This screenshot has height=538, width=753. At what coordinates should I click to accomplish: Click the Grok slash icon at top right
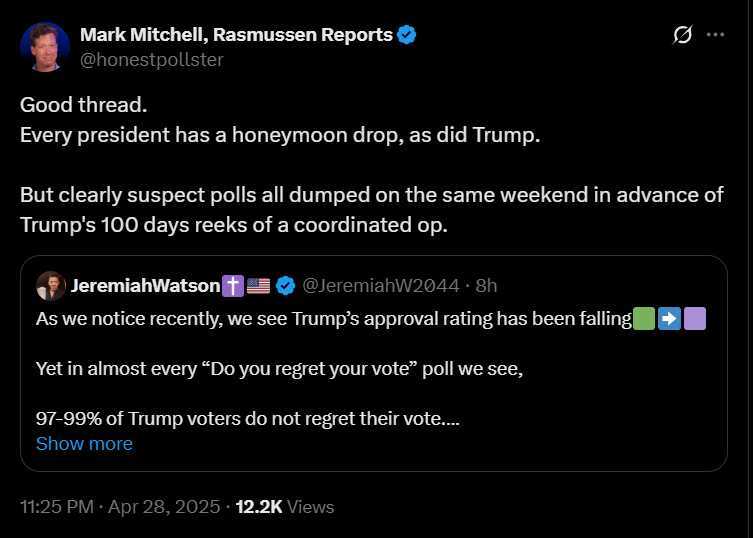[682, 35]
